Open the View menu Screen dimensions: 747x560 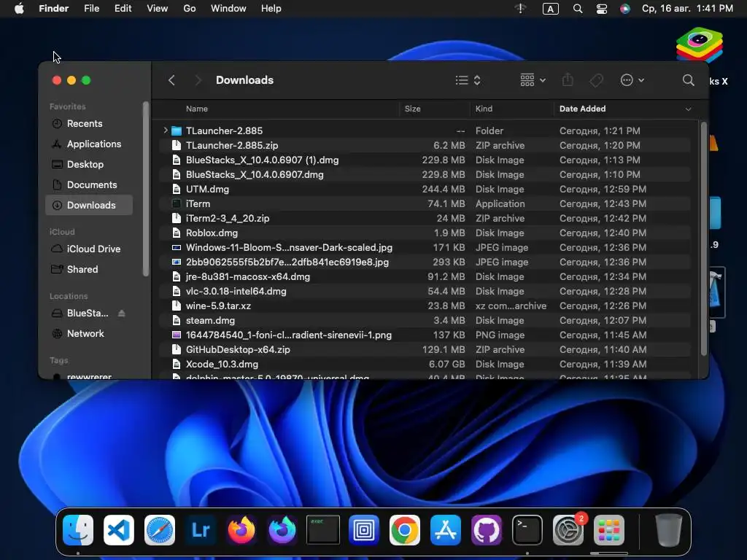coord(158,9)
